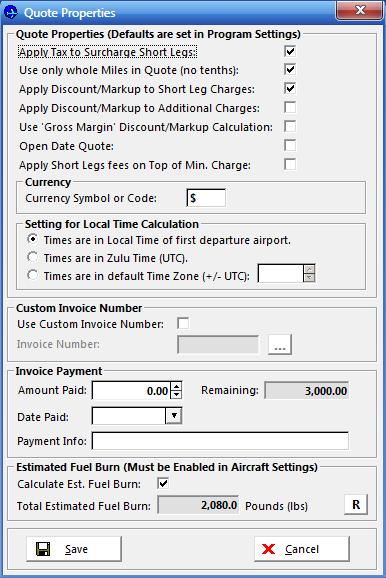Select Times are in default Time Zone option

33,275
